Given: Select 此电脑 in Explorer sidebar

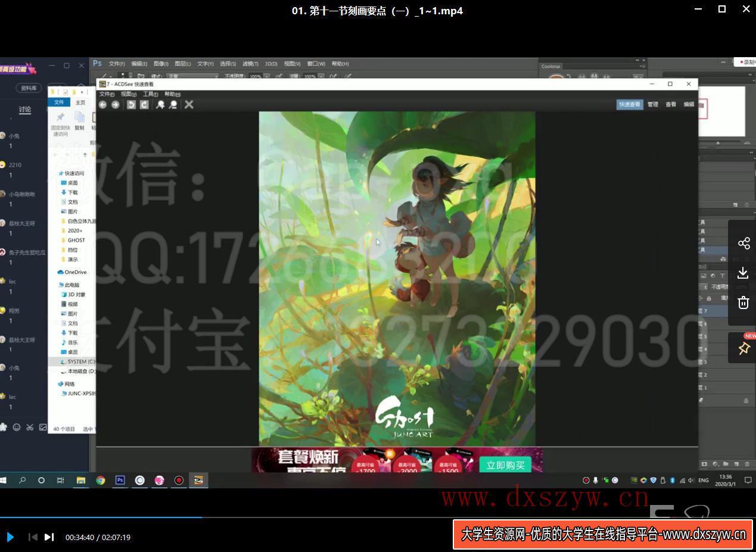Looking at the screenshot, I should tap(69, 285).
